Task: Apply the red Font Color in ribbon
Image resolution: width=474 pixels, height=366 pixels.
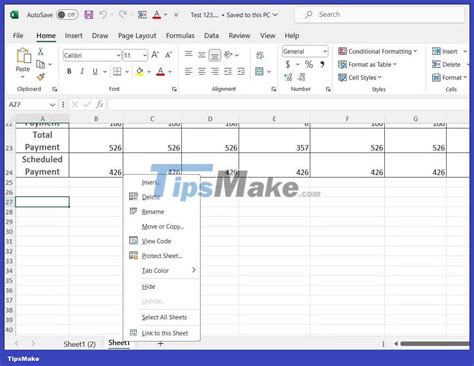Action: pyautogui.click(x=160, y=71)
